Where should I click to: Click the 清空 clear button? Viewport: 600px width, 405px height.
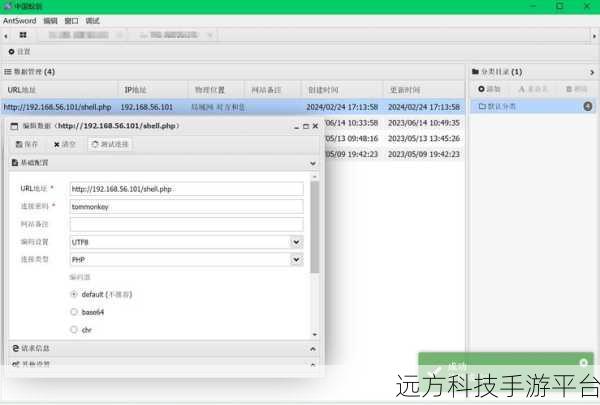[x=64, y=144]
